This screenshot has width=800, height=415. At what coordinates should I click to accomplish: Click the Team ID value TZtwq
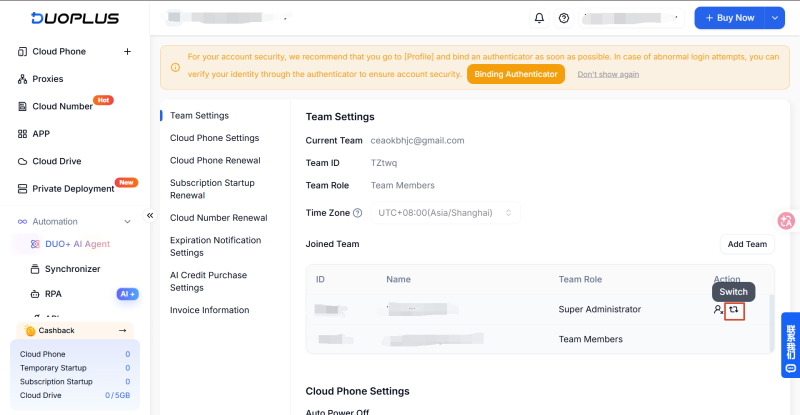(x=384, y=163)
